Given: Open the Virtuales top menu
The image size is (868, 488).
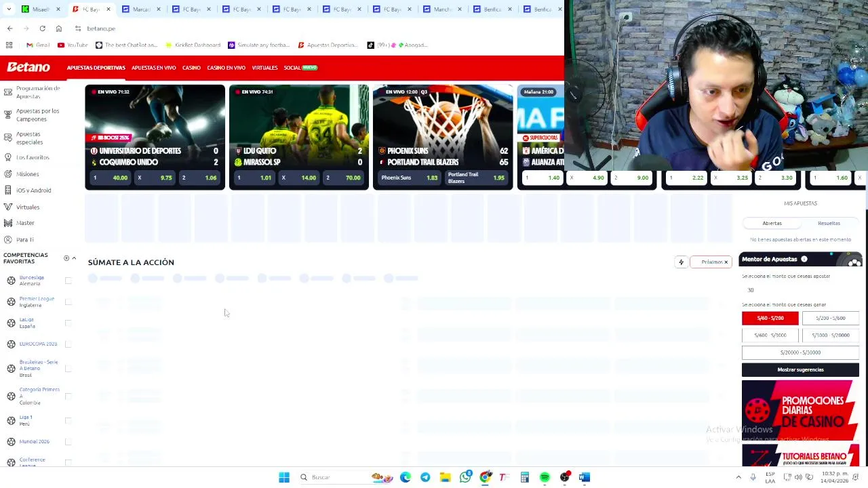Looking at the screenshot, I should coord(264,68).
